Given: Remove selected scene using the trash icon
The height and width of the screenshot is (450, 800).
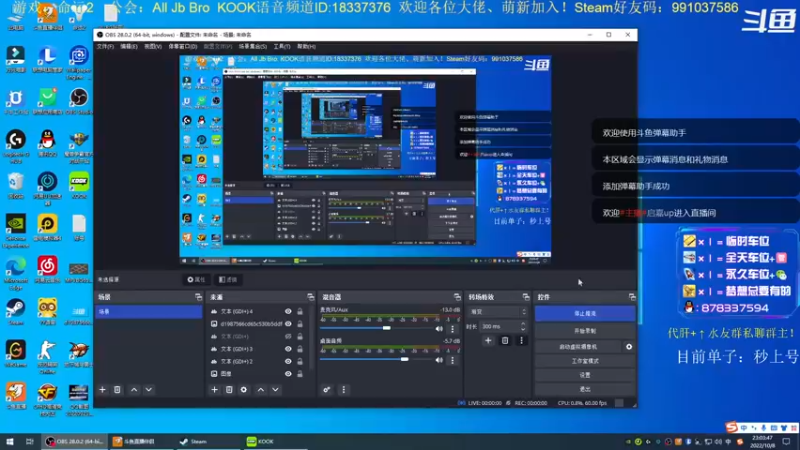Looking at the screenshot, I should (x=117, y=390).
